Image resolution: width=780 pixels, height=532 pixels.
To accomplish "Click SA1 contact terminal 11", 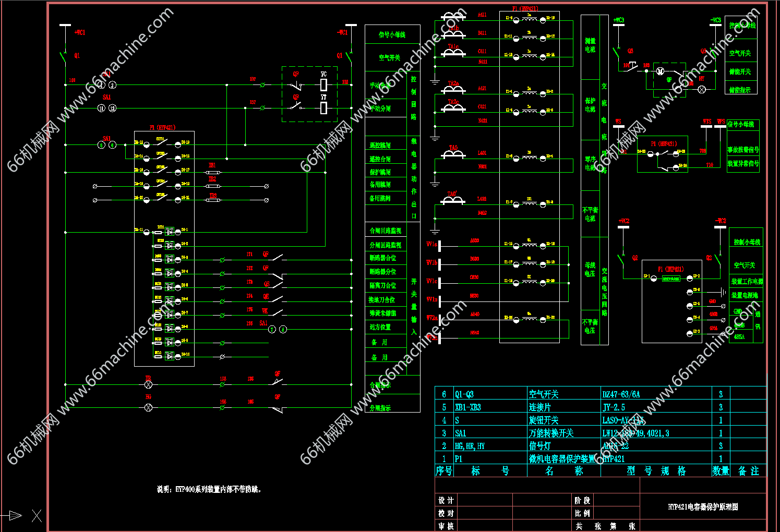I will [x=102, y=108].
